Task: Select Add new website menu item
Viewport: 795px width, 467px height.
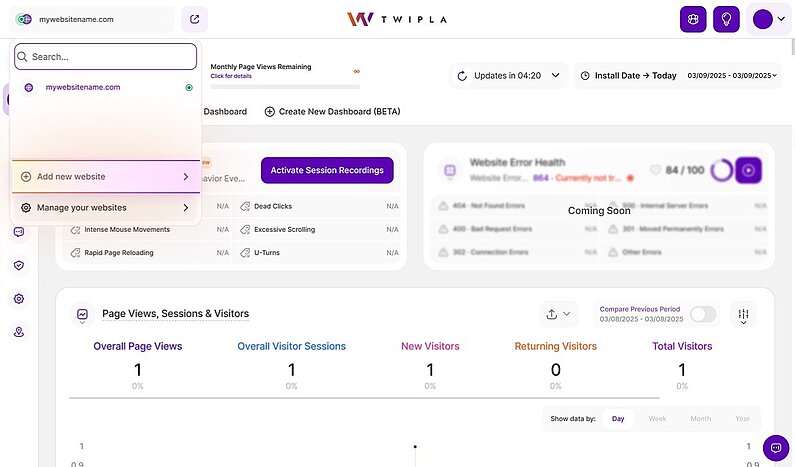Action: (106, 177)
